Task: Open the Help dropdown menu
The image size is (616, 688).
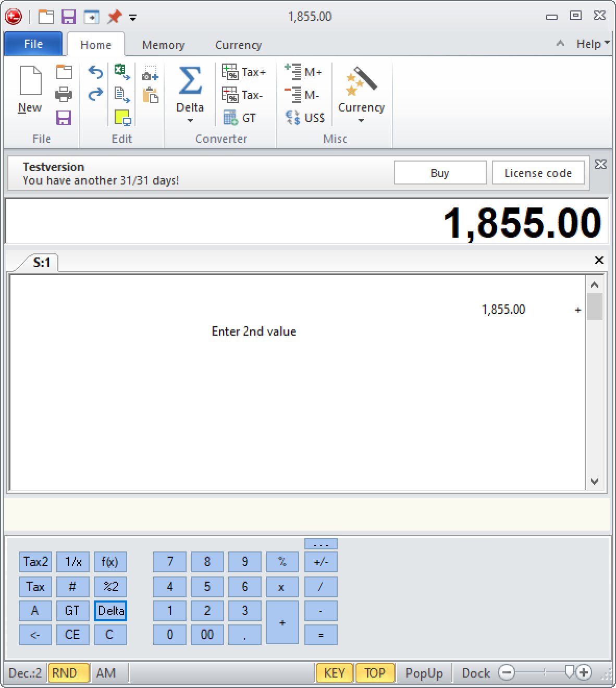Action: click(x=593, y=44)
